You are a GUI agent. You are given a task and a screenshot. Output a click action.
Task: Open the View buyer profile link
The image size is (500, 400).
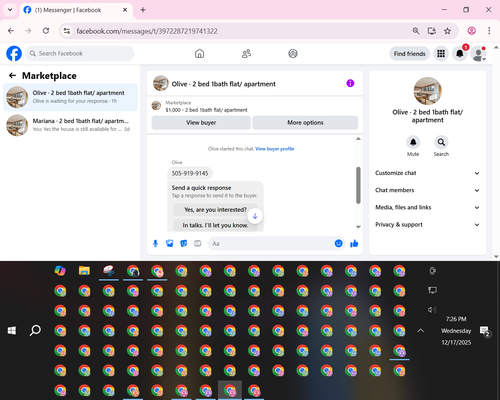pos(275,149)
